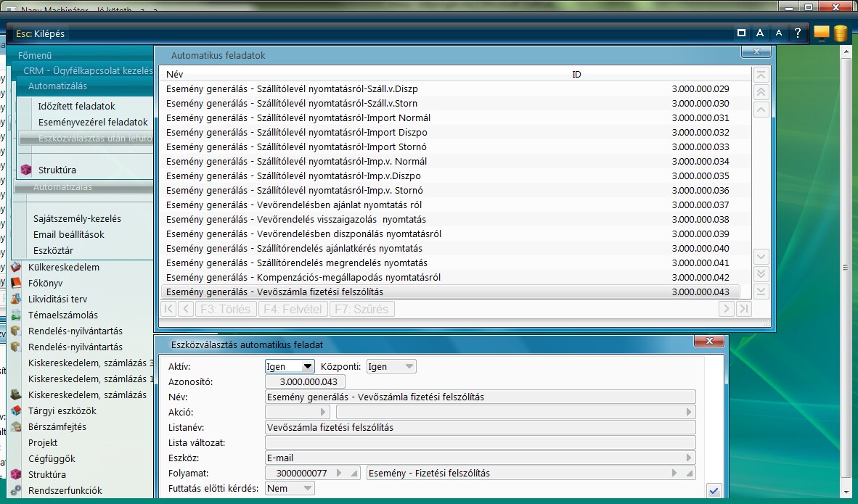The width and height of the screenshot is (858, 504).
Task: Click the first Rendelés-nyilvántartás box icon
Action: pyautogui.click(x=16, y=331)
